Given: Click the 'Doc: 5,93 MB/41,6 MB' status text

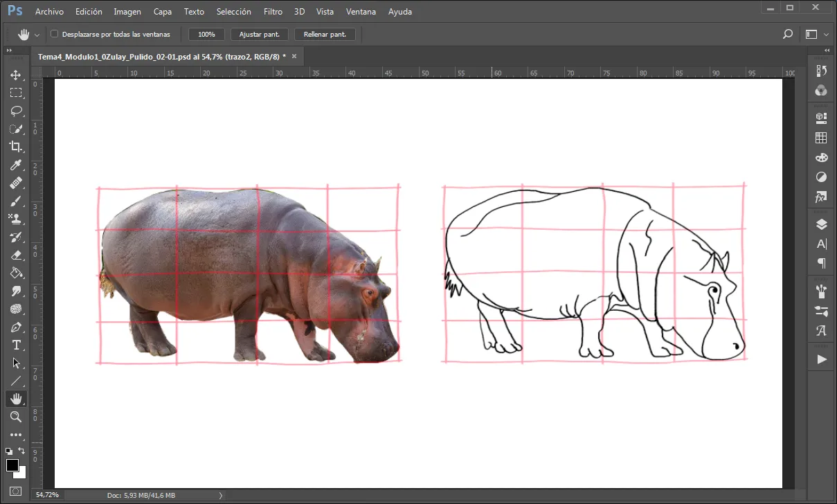Looking at the screenshot, I should tap(141, 495).
